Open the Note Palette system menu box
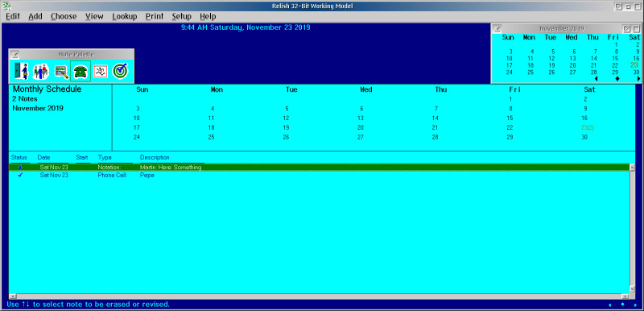 tap(14, 54)
